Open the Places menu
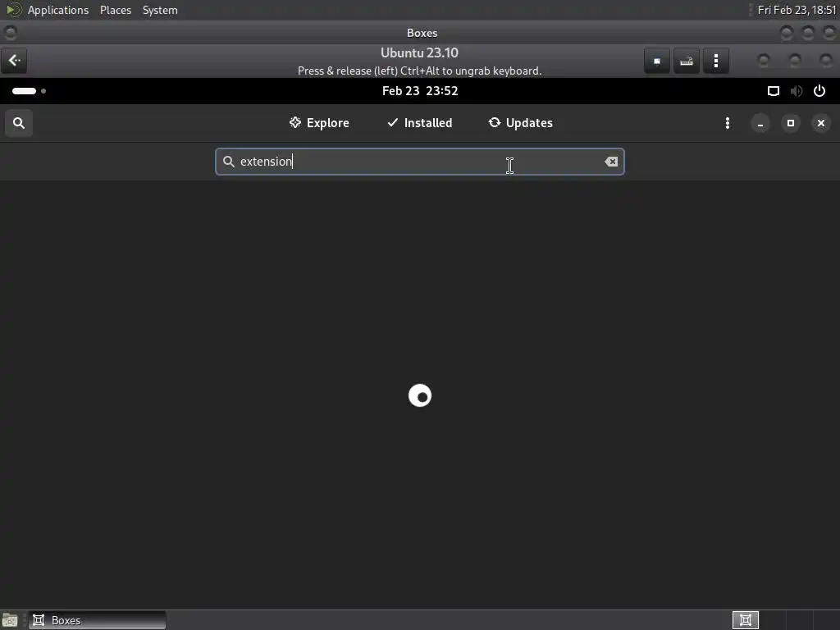Screen dimensions: 840x630 pyautogui.click(x=116, y=10)
